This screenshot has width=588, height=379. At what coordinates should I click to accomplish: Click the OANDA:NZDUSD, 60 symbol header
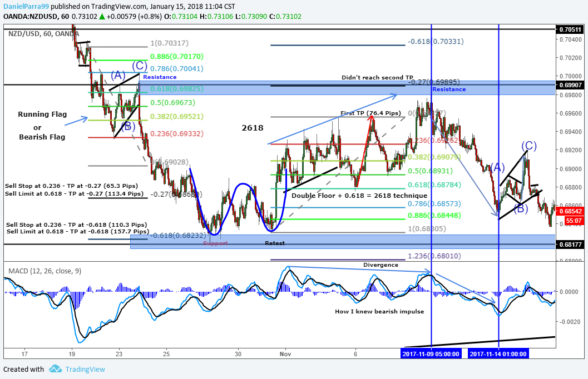pyautogui.click(x=36, y=17)
